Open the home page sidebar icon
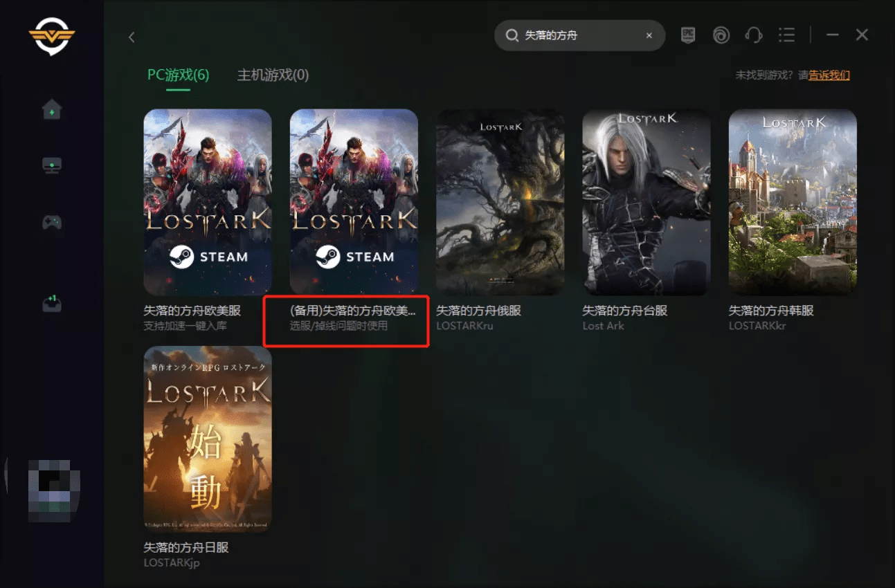Screen dimensions: 895x588 (x=52, y=109)
